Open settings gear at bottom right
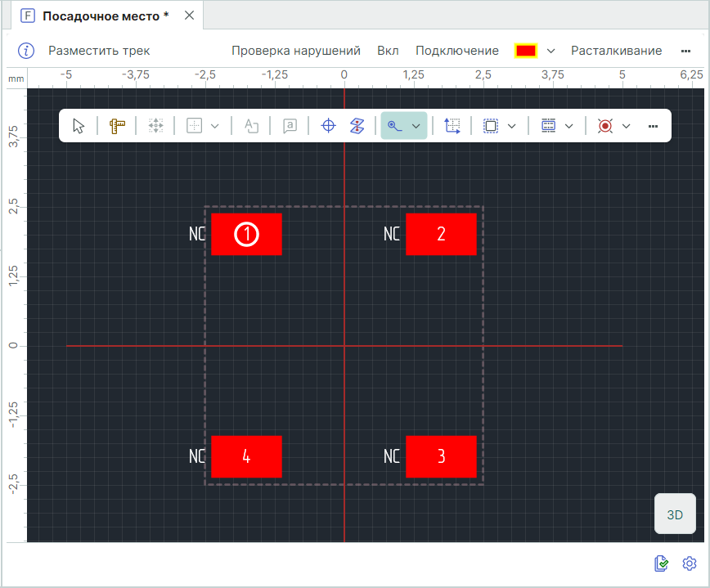710x588 pixels. click(690, 563)
